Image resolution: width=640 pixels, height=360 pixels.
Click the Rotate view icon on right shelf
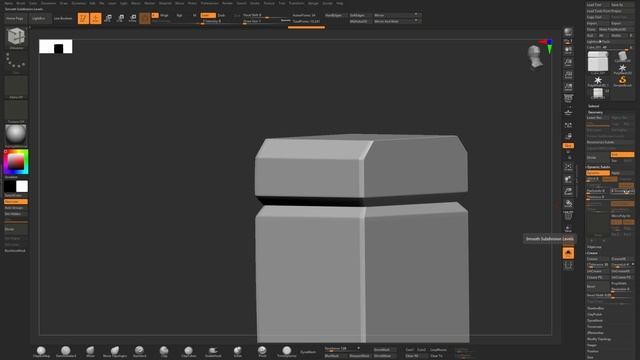[568, 204]
